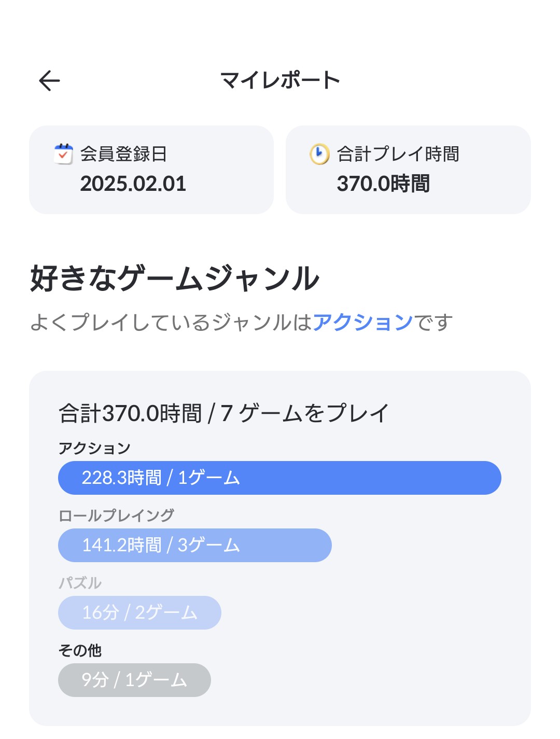The image size is (560, 739).
Task: Select the マイレポート page title
Action: (x=280, y=80)
